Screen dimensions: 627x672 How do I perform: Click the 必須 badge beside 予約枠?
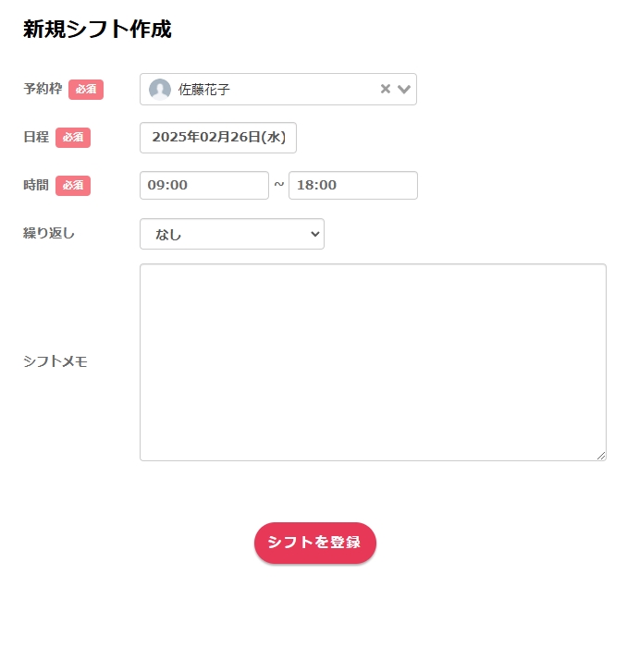point(86,90)
